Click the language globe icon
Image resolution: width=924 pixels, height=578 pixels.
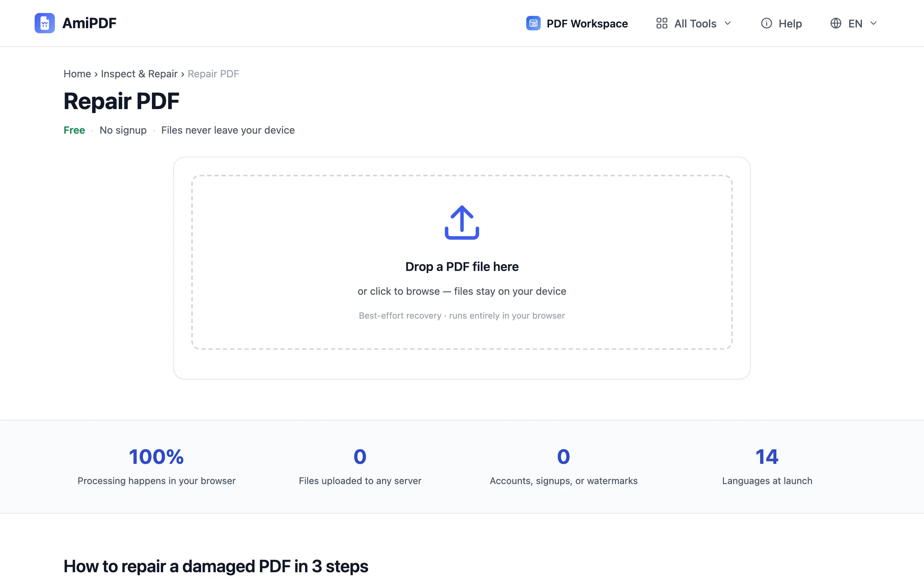click(x=836, y=23)
